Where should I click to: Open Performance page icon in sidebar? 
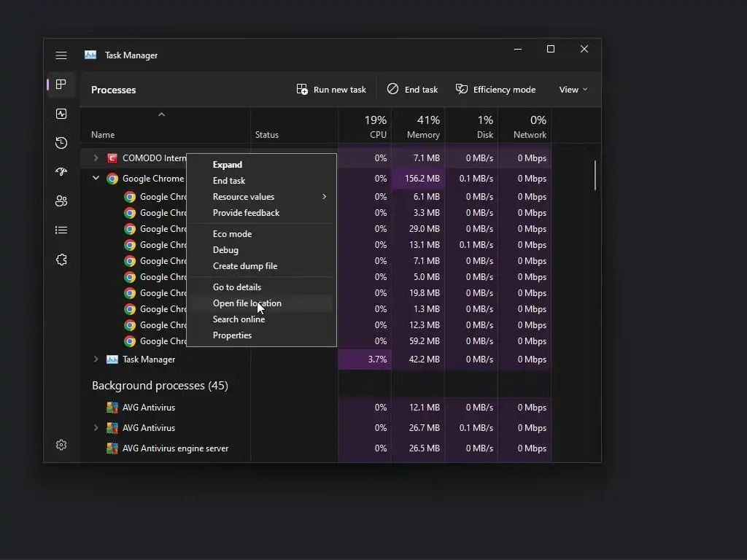61,114
